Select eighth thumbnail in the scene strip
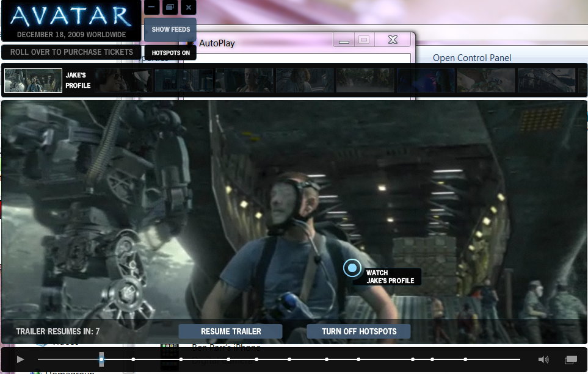 (x=485, y=80)
